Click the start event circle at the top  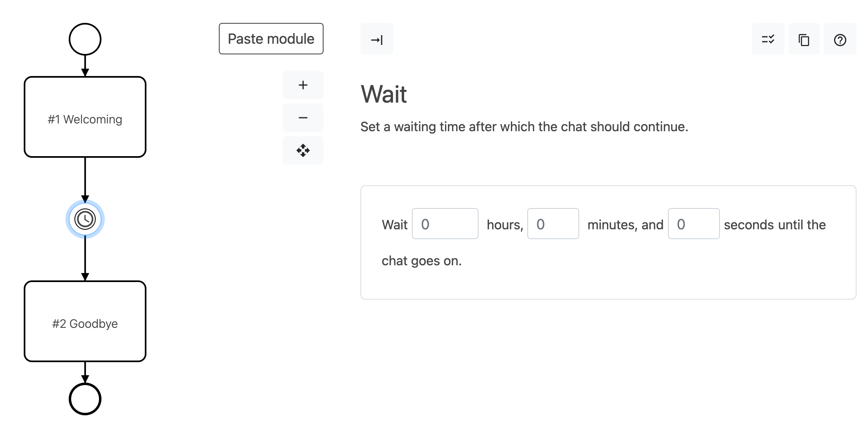[x=85, y=39]
